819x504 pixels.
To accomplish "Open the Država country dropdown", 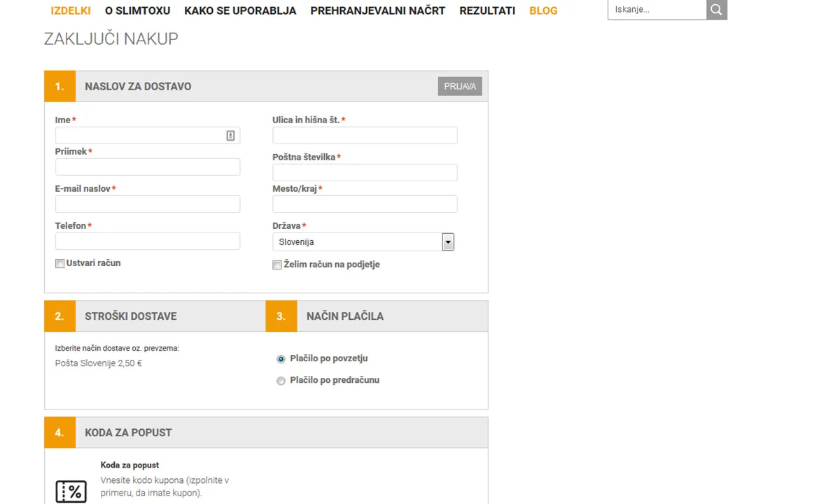I will pyautogui.click(x=363, y=241).
